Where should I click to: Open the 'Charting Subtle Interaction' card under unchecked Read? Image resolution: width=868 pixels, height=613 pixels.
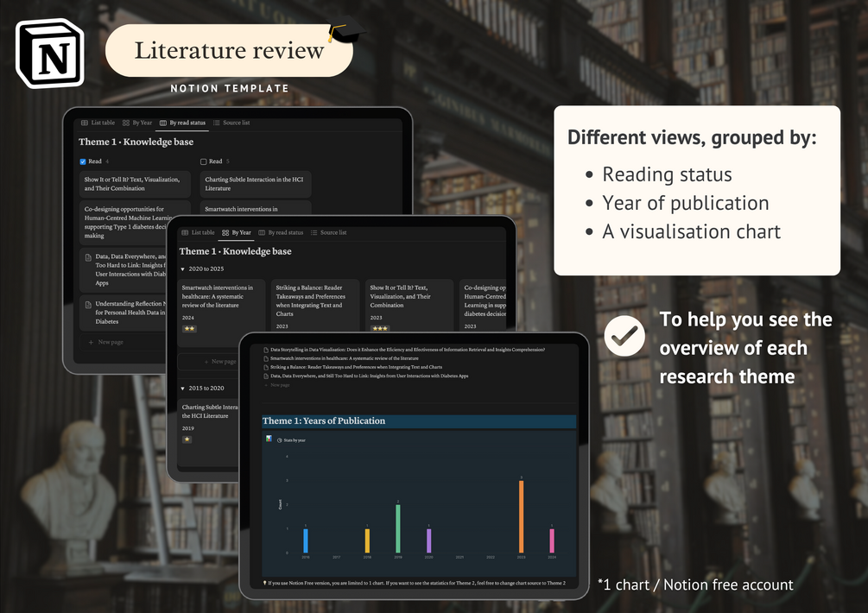tap(256, 184)
